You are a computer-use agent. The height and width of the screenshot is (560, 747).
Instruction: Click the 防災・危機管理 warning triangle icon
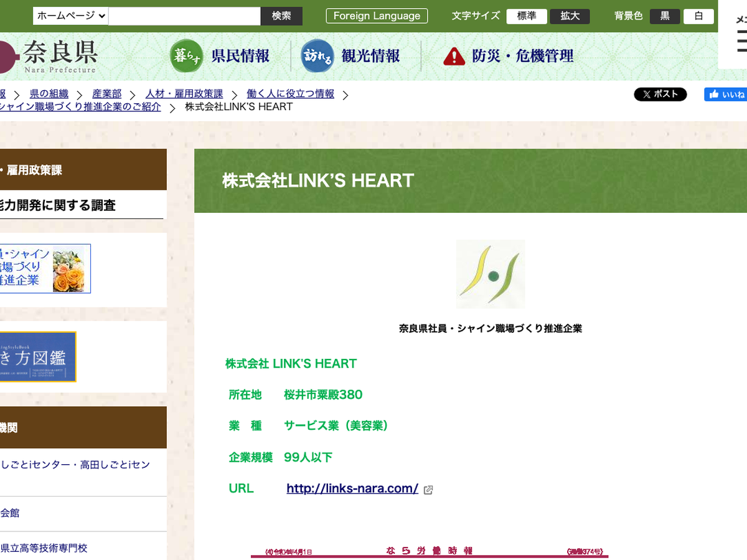[454, 57]
